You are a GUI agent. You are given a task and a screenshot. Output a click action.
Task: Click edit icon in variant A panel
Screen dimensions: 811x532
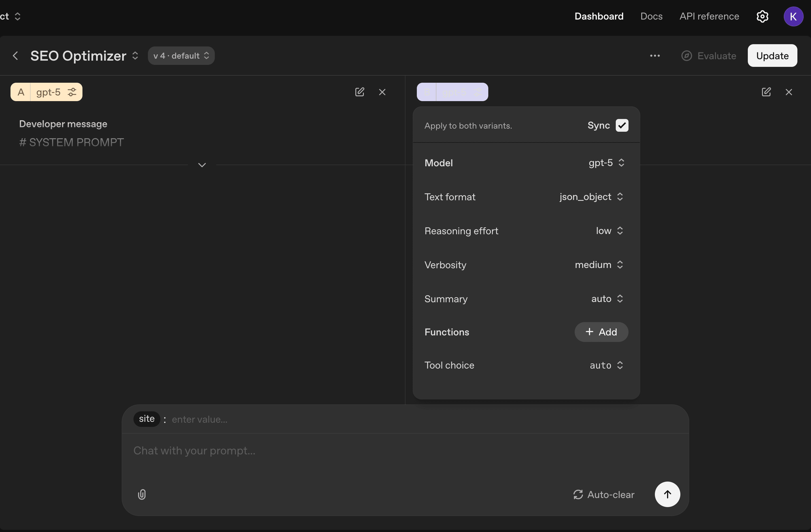360,92
